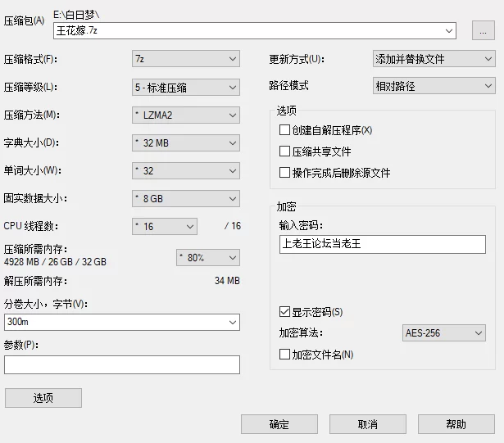Click the browse "..." button for archive path
The height and width of the screenshot is (443, 504).
pyautogui.click(x=484, y=31)
